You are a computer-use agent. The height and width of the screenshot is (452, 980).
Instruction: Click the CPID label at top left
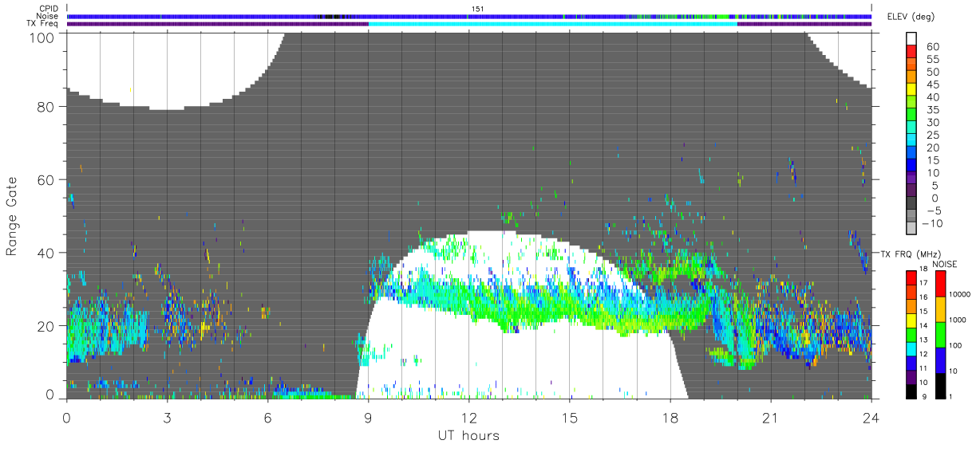coord(47,8)
